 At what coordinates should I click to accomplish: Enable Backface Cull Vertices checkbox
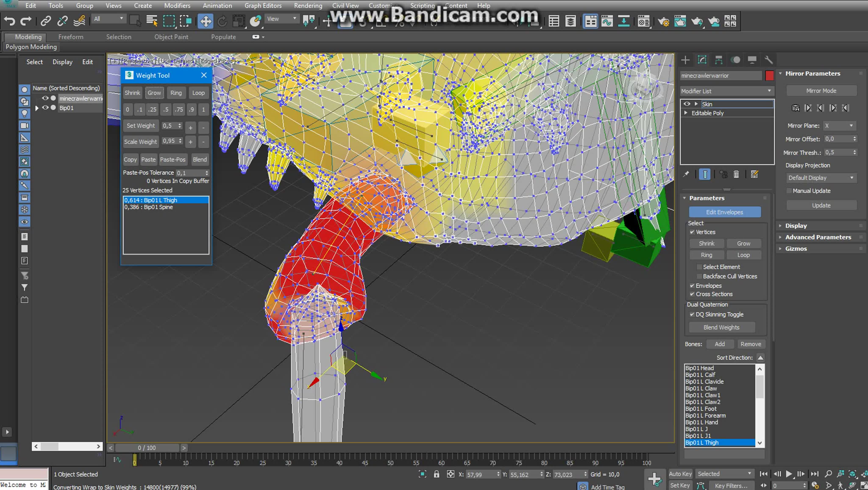coord(699,276)
